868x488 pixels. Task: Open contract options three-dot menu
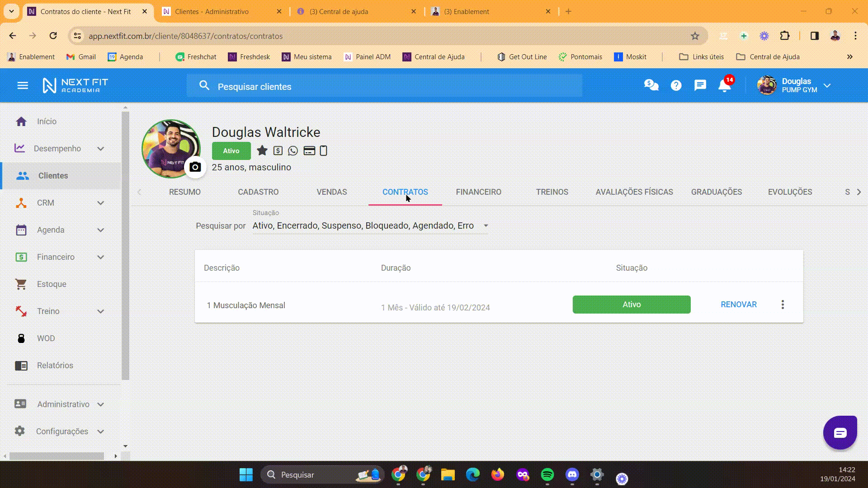(783, 305)
